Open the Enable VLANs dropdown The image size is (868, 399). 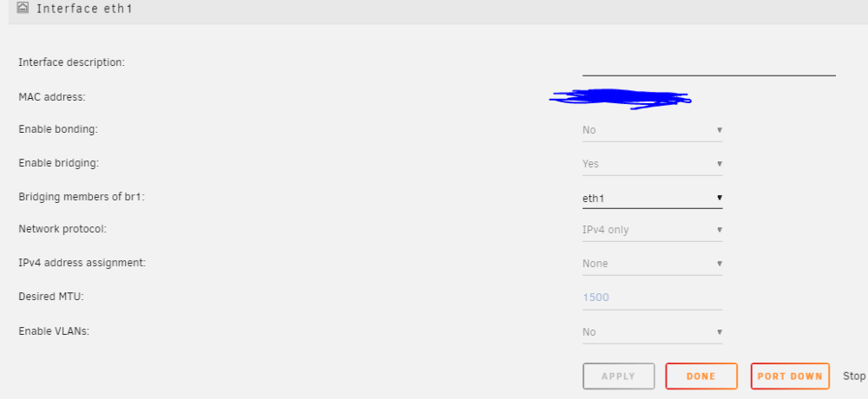coord(652,332)
